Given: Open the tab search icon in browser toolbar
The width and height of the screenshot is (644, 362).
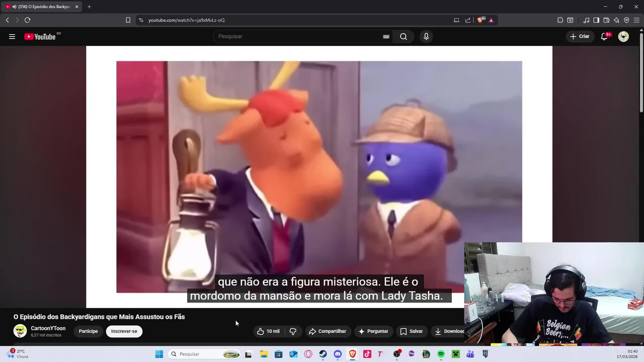Looking at the screenshot, I should 570,20.
